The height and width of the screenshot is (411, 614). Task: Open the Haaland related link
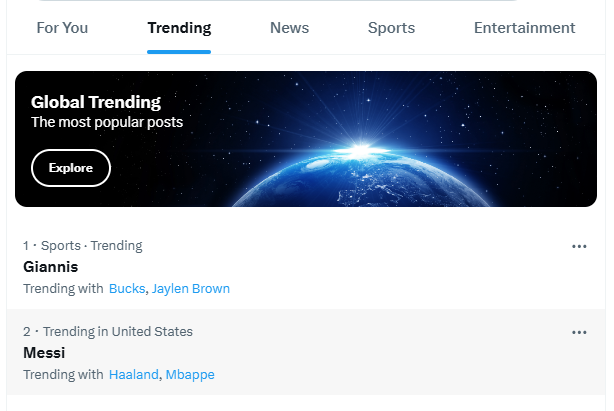(134, 375)
